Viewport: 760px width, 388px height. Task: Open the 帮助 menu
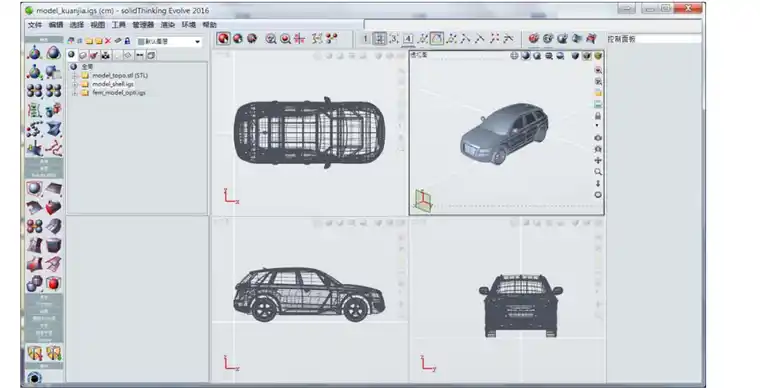tap(209, 25)
